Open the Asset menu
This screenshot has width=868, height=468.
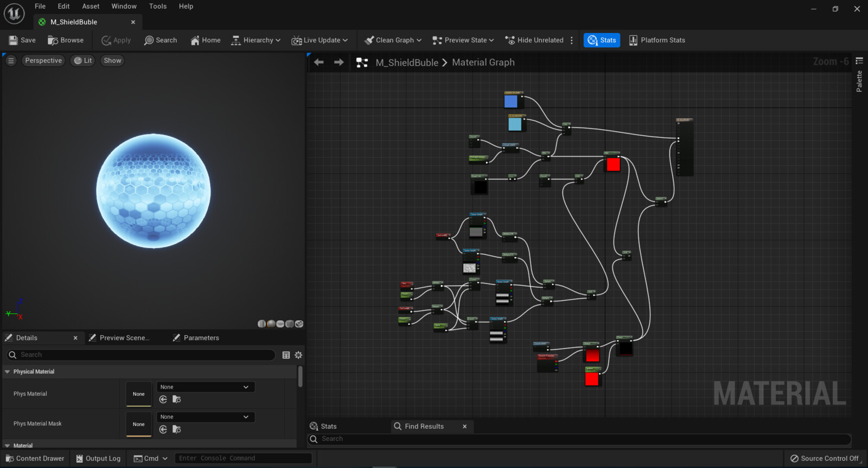tap(91, 7)
